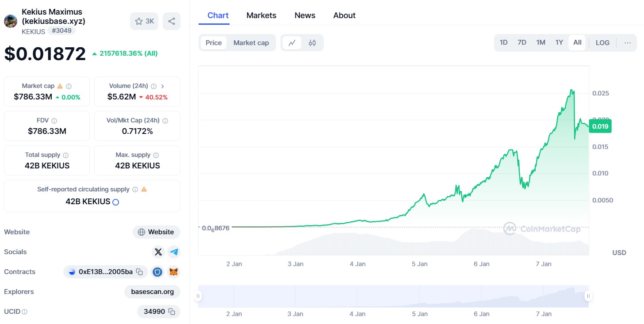Open the About tab
This screenshot has width=644, height=324.
(345, 15)
